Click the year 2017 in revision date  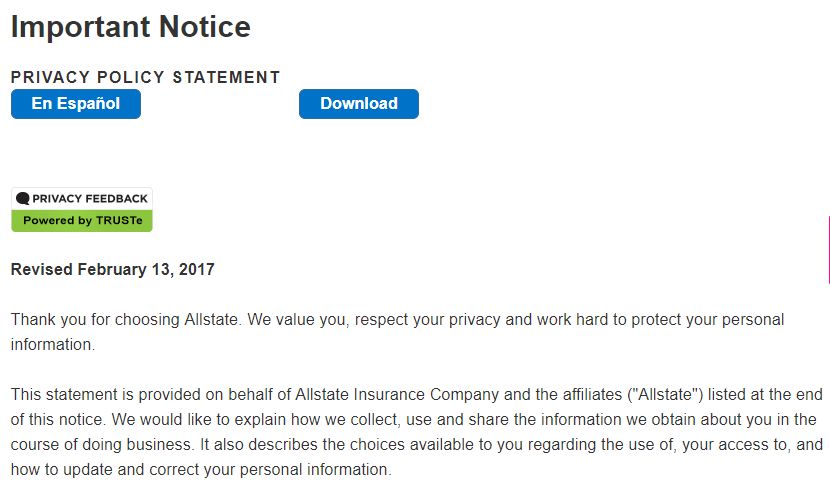coord(196,269)
